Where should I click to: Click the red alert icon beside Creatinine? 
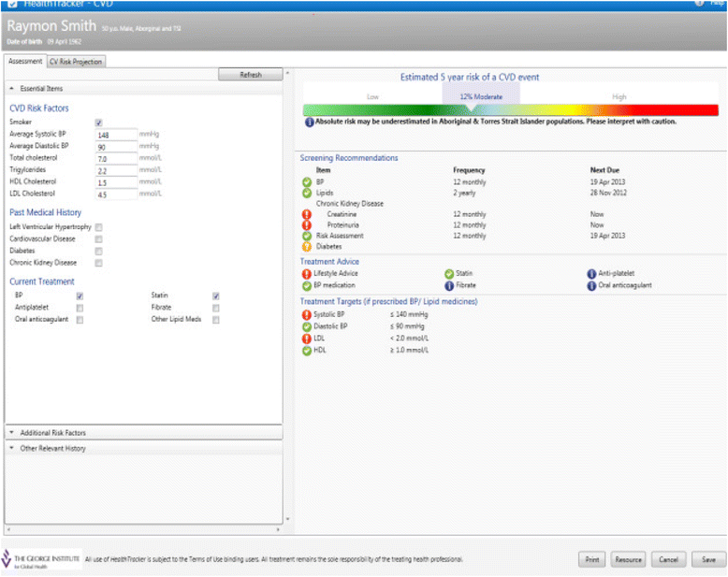307,214
